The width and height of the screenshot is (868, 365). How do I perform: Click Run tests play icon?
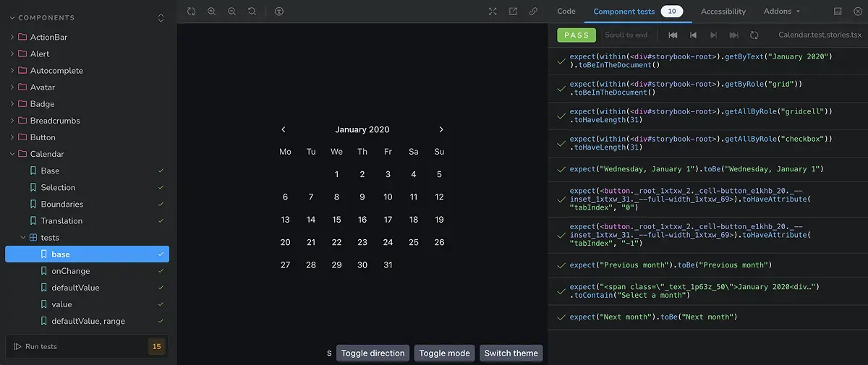tap(17, 347)
